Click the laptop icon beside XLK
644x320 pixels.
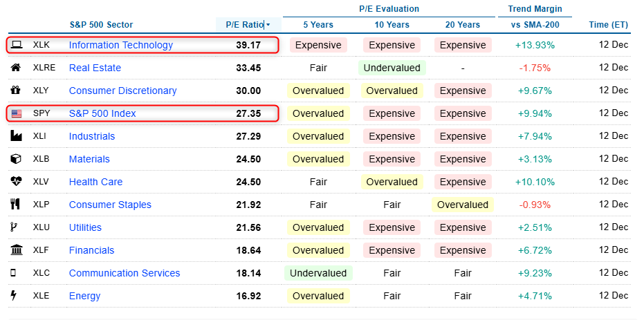point(16,46)
